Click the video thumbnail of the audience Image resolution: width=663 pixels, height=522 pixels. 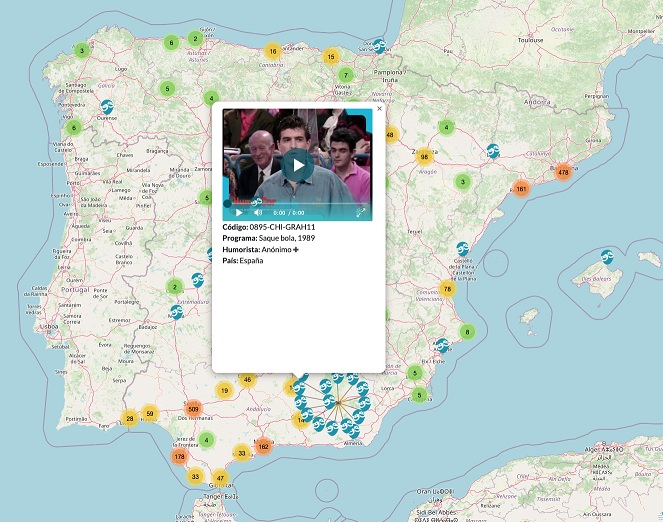[x=298, y=164]
